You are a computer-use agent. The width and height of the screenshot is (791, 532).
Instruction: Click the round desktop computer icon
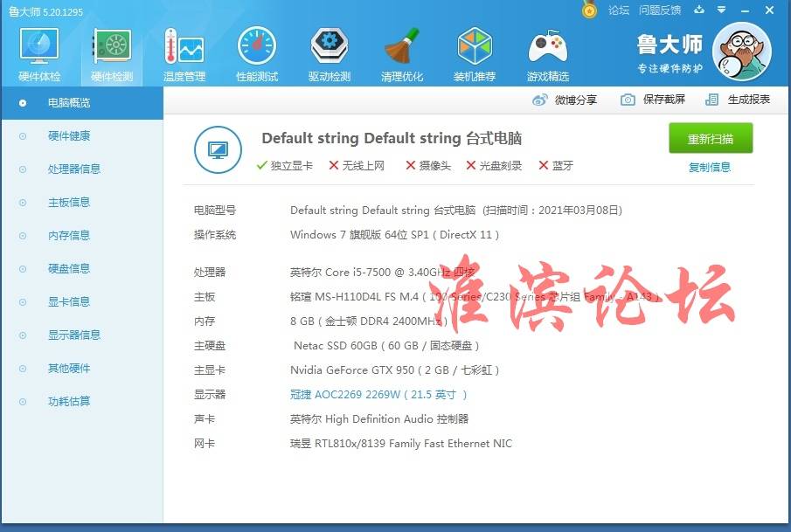(x=218, y=149)
